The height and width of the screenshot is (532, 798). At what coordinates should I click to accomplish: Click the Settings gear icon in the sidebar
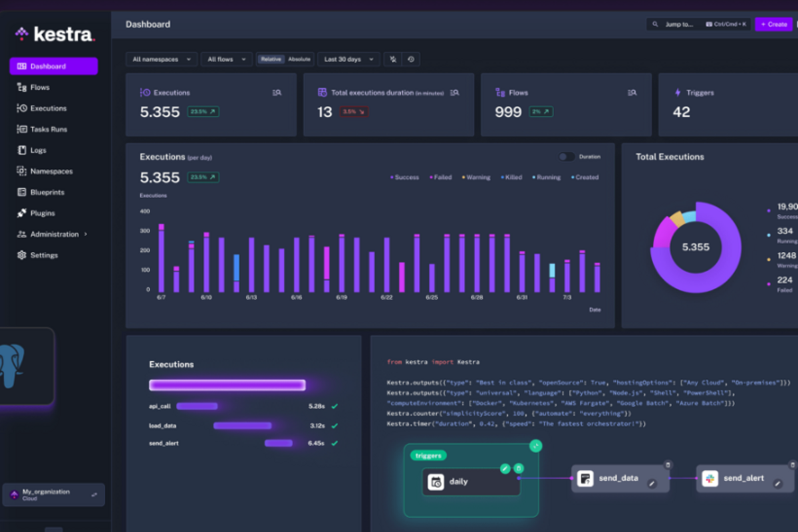point(22,255)
